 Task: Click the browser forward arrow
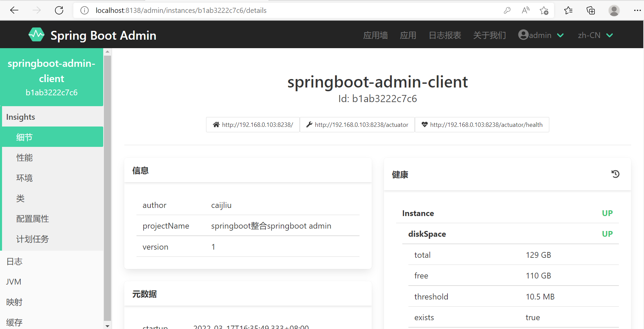pyautogui.click(x=37, y=11)
